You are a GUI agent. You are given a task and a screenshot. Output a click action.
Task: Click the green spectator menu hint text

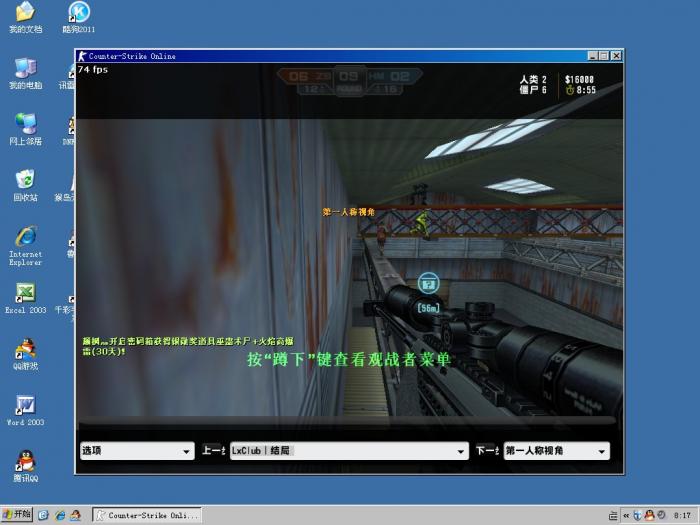[x=349, y=359]
